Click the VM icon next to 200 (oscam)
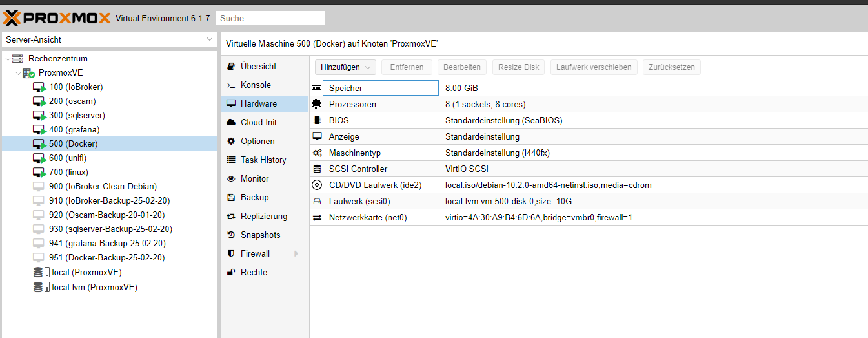The height and width of the screenshot is (338, 868). pyautogui.click(x=40, y=101)
